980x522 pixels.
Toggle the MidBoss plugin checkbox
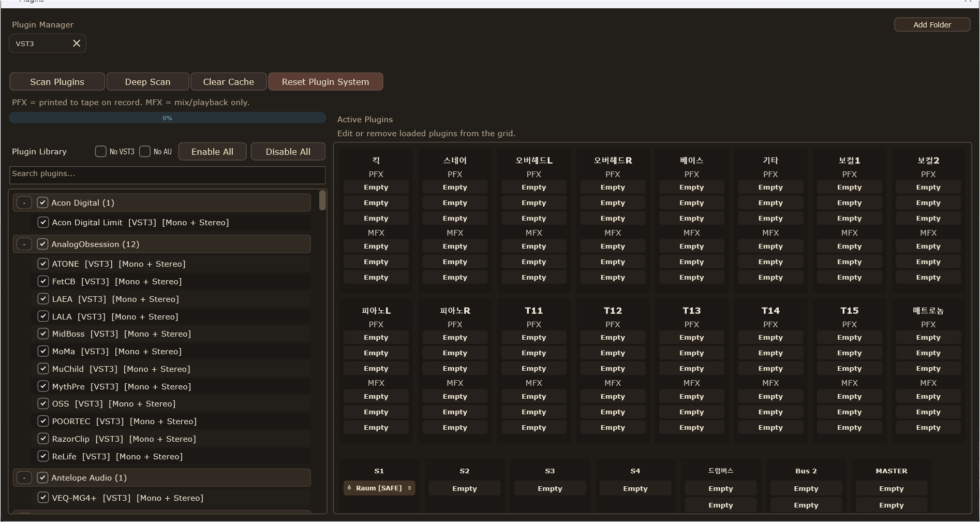[x=43, y=334]
